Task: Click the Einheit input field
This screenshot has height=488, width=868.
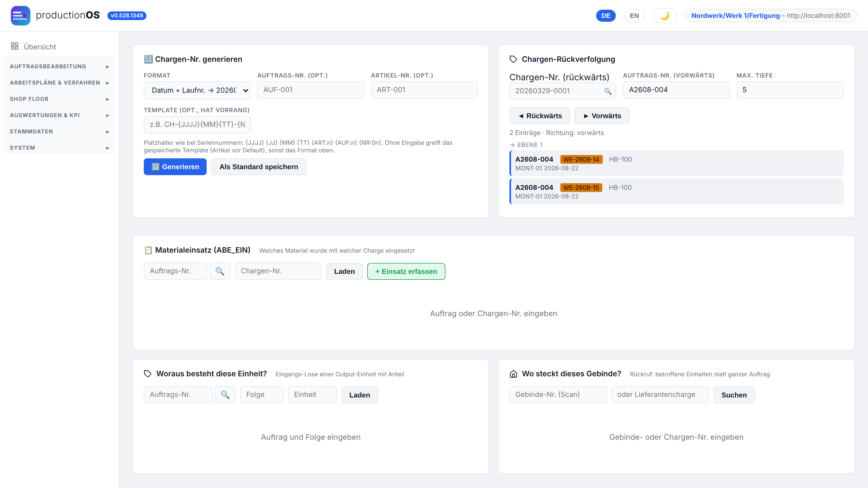Action: coord(312,395)
